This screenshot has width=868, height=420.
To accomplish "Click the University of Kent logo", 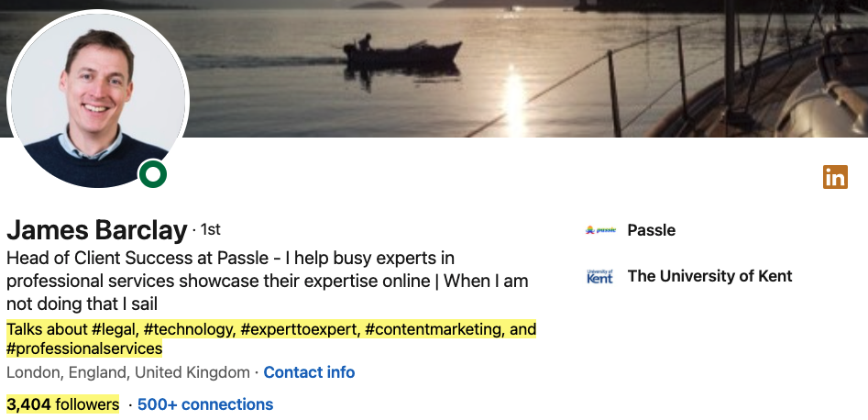I will pyautogui.click(x=600, y=276).
